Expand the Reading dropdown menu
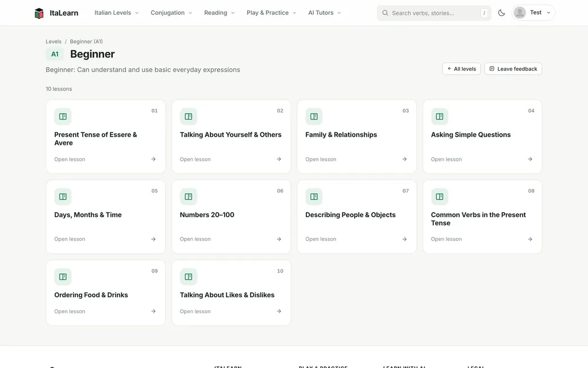 click(x=219, y=13)
